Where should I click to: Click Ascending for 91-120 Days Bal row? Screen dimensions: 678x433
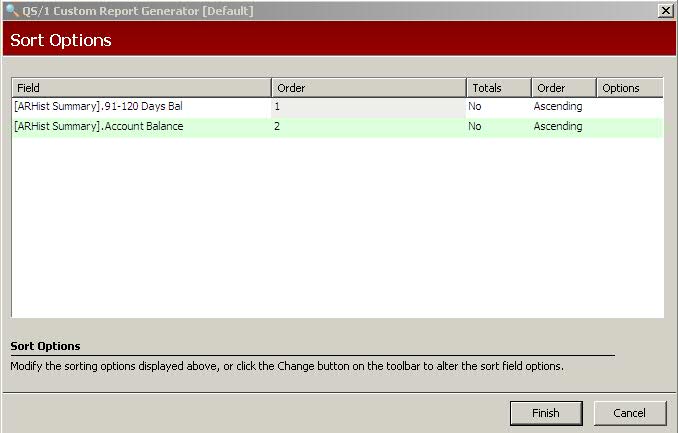pos(558,107)
